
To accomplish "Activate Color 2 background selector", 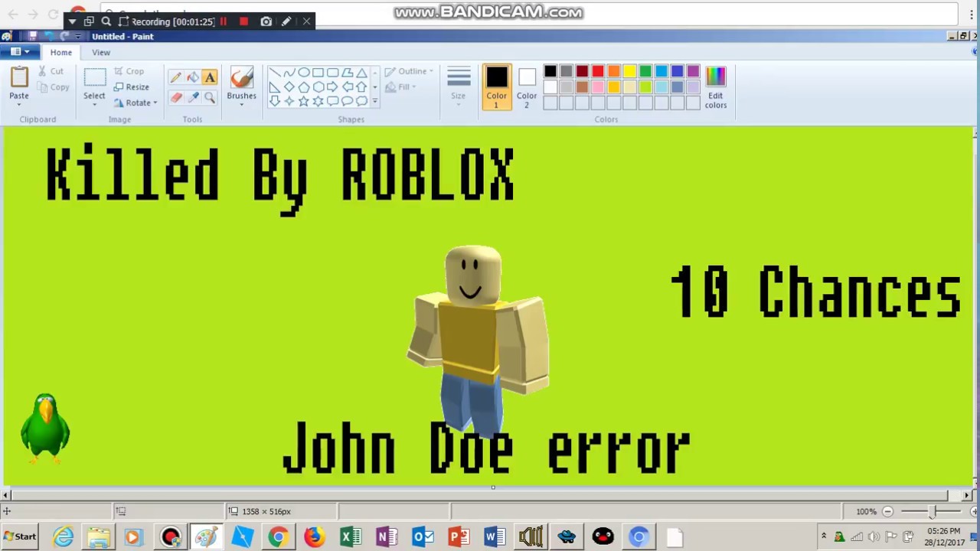I will [526, 87].
